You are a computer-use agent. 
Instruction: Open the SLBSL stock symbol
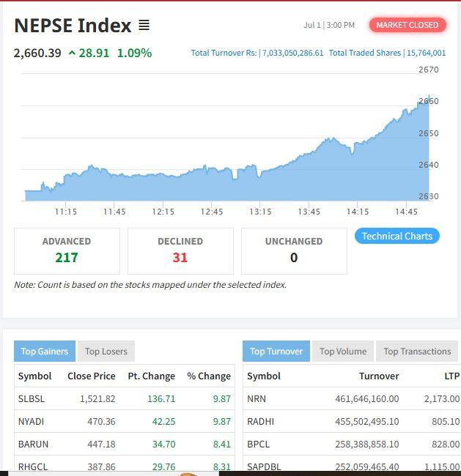tap(32, 399)
